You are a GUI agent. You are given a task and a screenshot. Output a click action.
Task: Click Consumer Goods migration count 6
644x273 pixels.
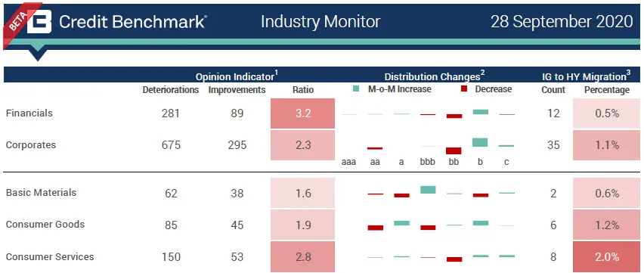[x=553, y=225]
